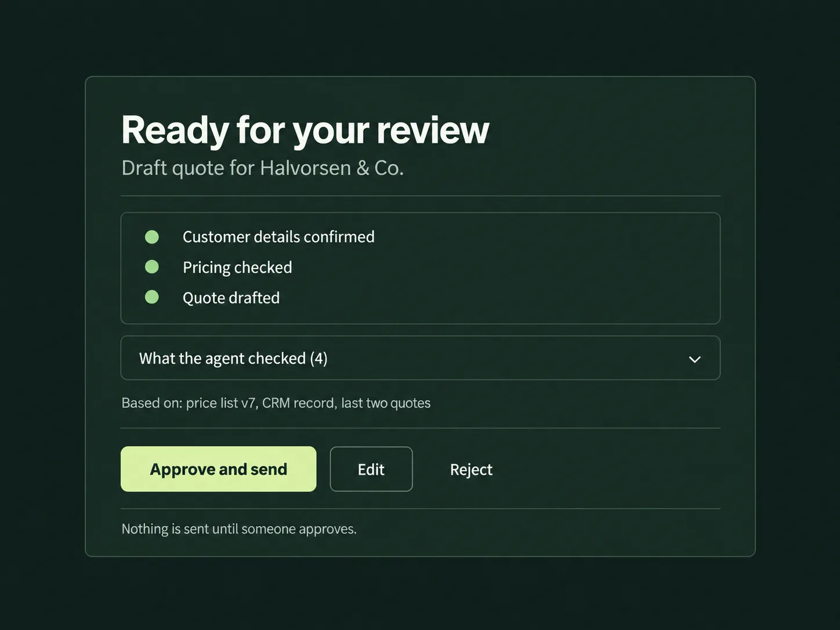Click the Nothing is sent until someone approves note
The height and width of the screenshot is (630, 840).
(239, 528)
